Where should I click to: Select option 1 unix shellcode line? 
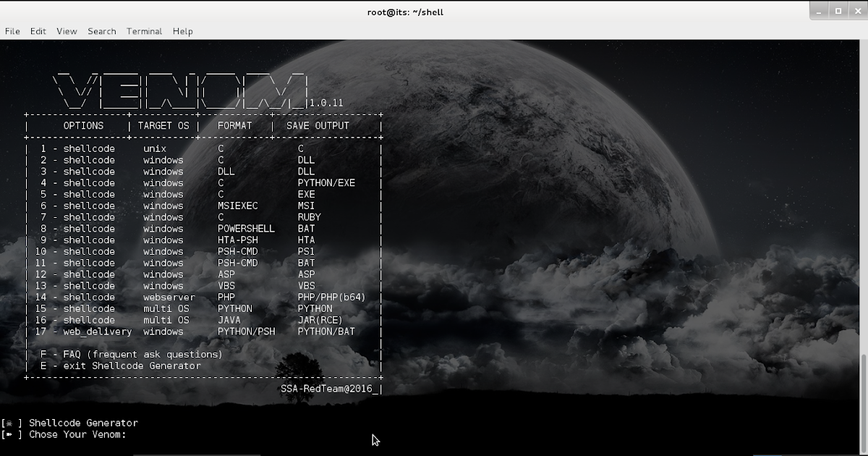[x=145, y=148]
